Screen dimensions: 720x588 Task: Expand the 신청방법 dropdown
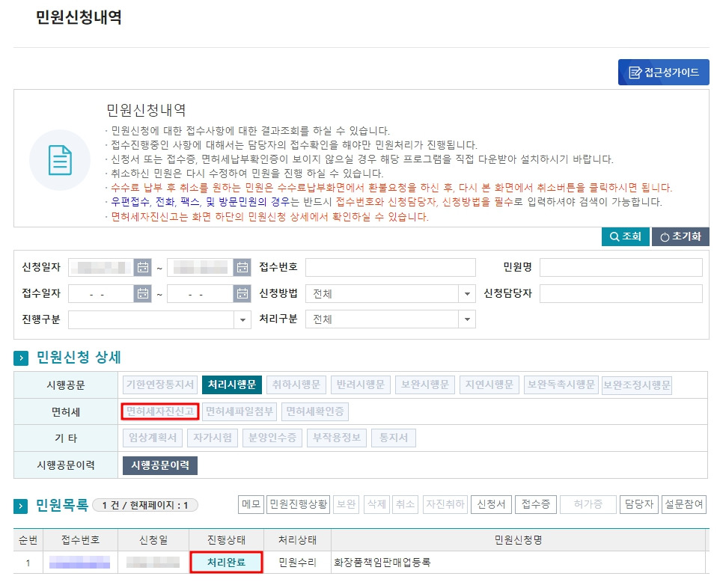tap(467, 294)
